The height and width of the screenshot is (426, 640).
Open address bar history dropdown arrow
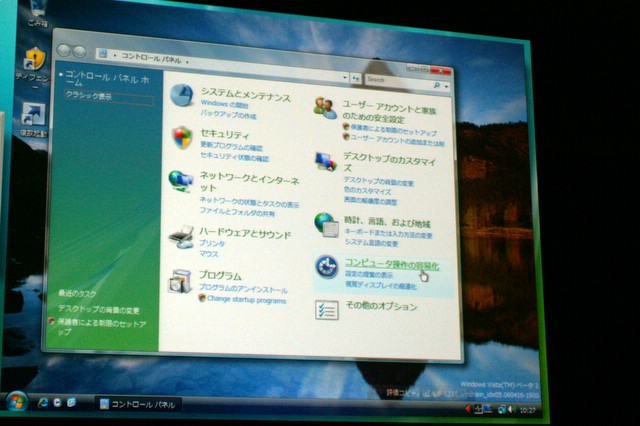(x=345, y=77)
